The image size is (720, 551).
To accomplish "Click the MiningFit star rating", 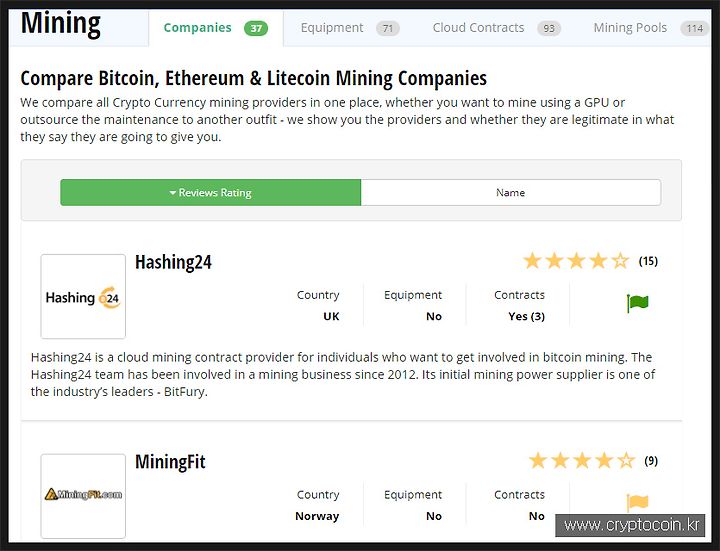I will 581,461.
